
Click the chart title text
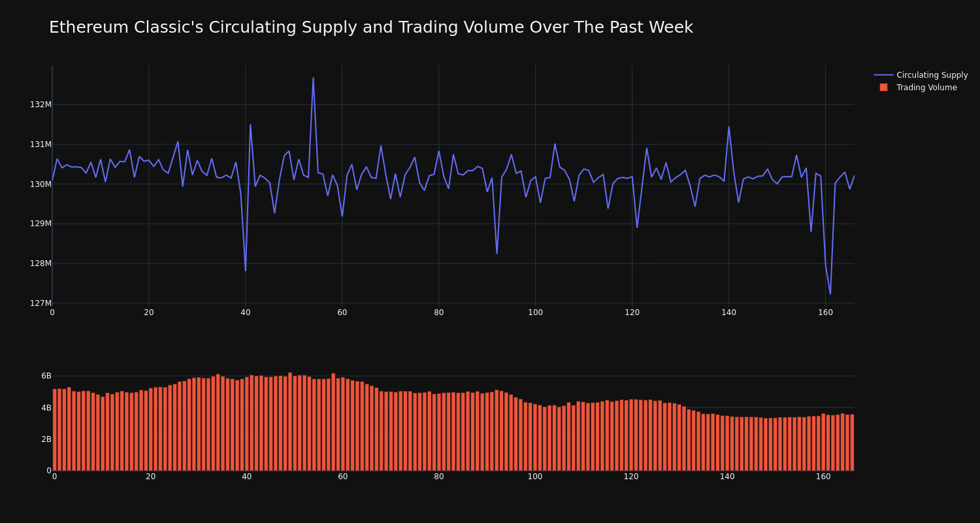click(x=371, y=27)
